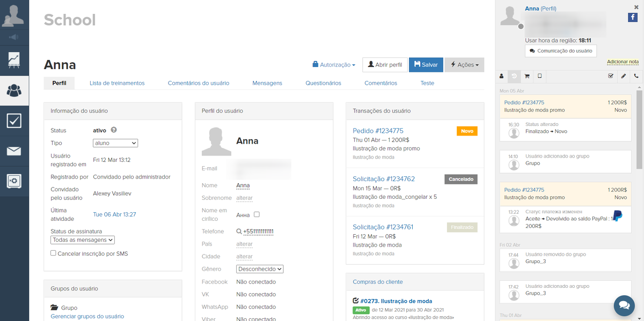
Task: Click the task checkbox icon in side panel
Action: [x=611, y=76]
